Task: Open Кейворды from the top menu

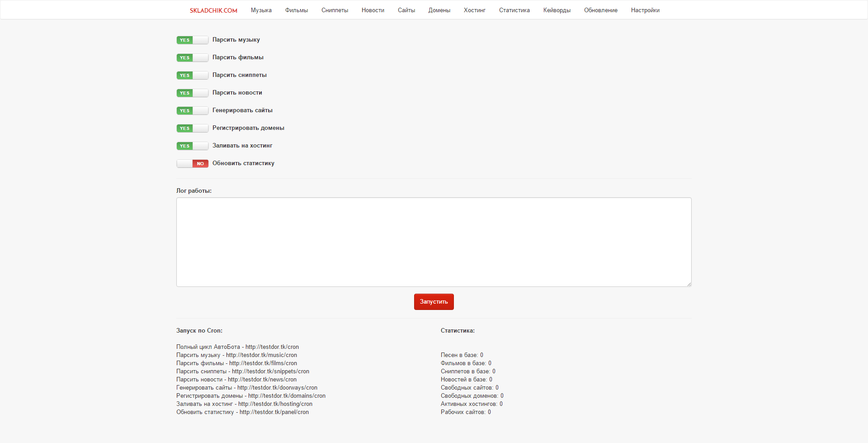Action: point(557,10)
